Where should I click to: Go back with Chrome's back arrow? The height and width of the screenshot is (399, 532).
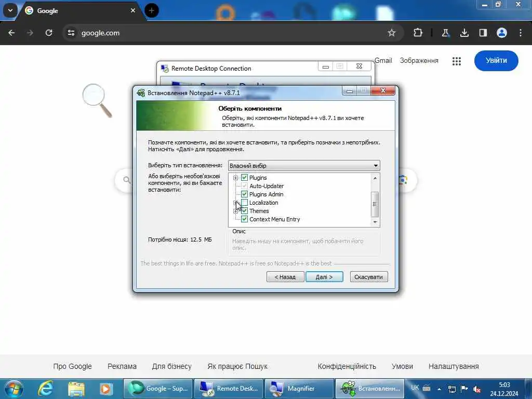[11, 33]
